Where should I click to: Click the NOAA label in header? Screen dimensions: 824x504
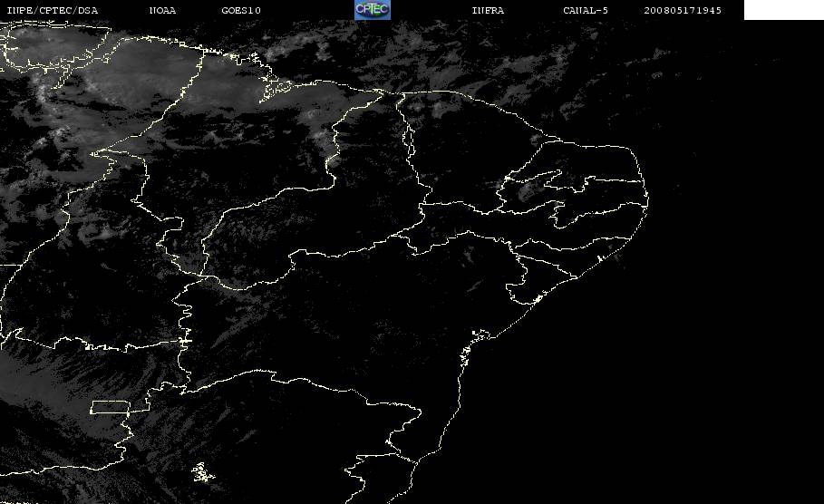point(162,11)
